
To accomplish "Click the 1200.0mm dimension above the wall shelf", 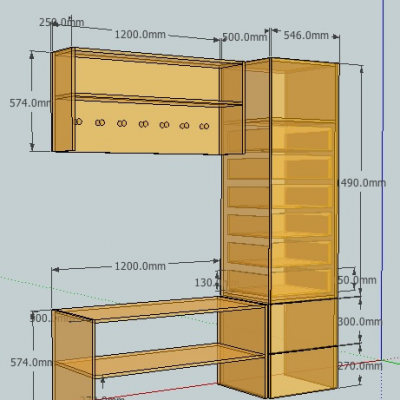I will (140, 34).
